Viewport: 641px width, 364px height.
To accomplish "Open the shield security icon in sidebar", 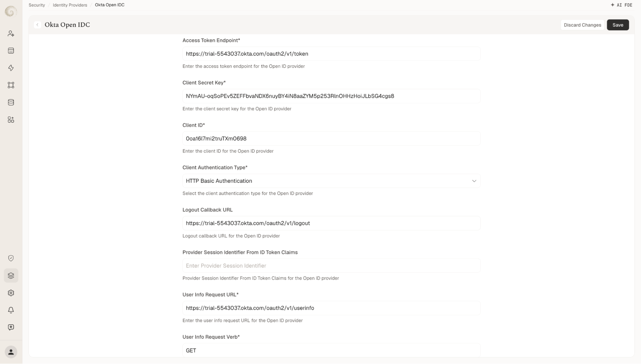I will pyautogui.click(x=11, y=258).
